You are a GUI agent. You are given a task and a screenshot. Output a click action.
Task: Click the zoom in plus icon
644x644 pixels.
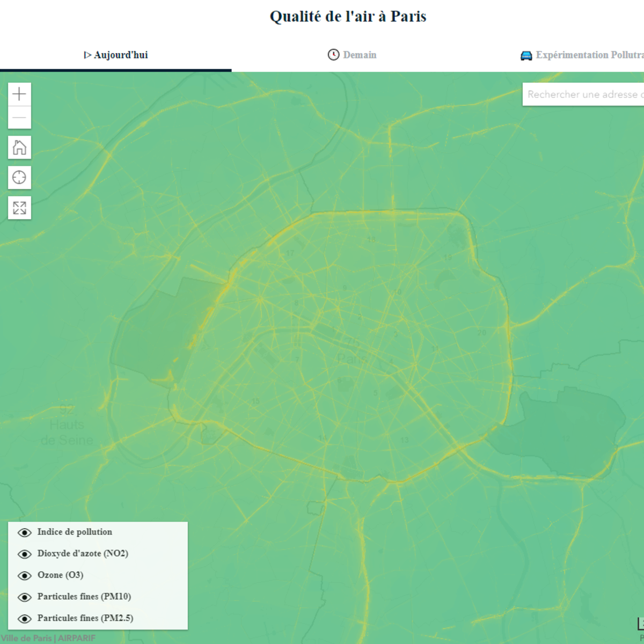tap(19, 93)
